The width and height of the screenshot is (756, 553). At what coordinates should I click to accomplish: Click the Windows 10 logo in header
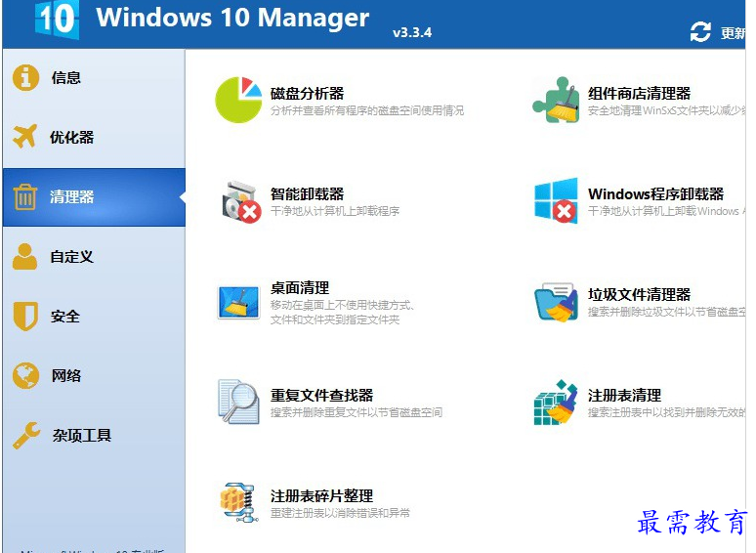[x=57, y=19]
